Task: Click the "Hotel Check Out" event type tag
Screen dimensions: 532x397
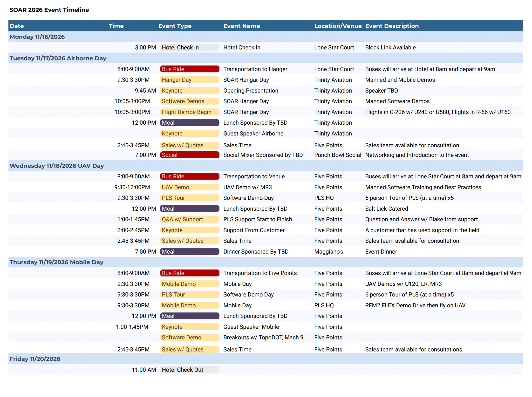Action: [190, 370]
